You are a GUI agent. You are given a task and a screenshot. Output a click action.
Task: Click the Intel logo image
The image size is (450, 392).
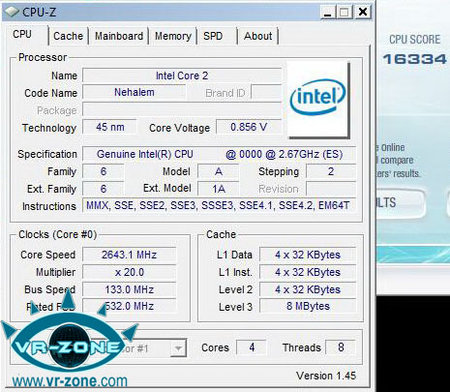[x=318, y=99]
